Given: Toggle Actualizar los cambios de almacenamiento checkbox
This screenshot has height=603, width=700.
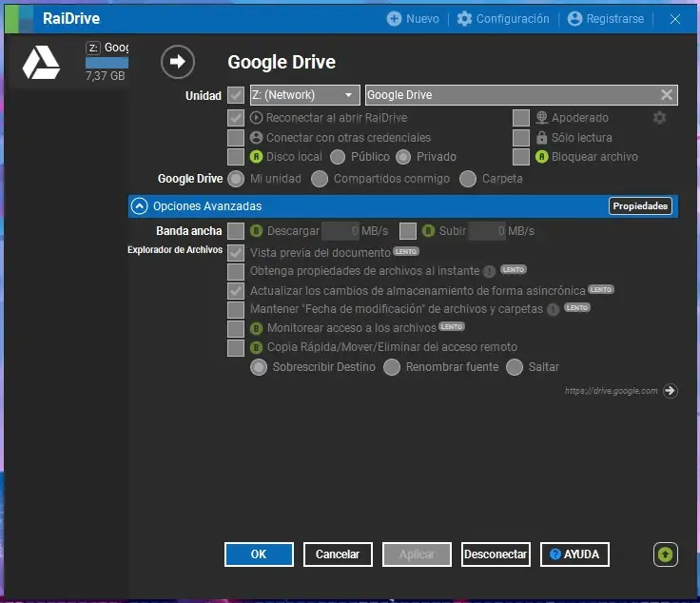Looking at the screenshot, I should point(236,291).
